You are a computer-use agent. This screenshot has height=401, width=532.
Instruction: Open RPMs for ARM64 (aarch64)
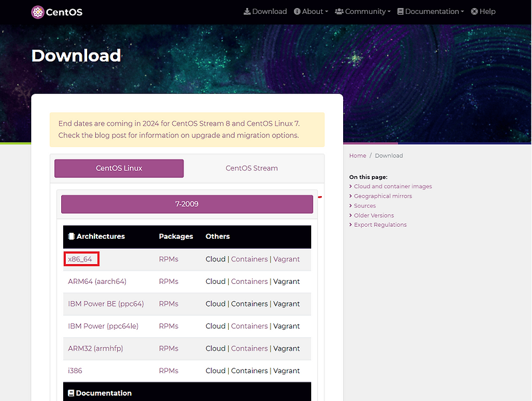coord(169,281)
